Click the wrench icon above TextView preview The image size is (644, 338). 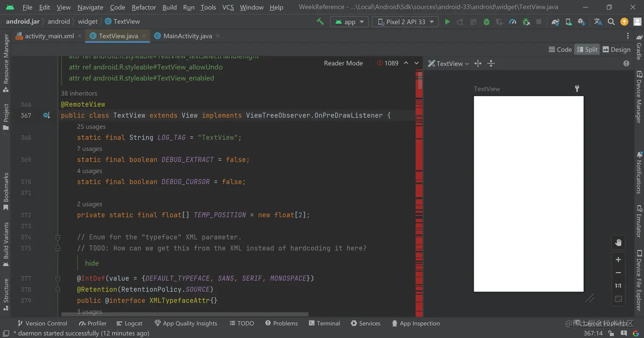pyautogui.click(x=577, y=89)
